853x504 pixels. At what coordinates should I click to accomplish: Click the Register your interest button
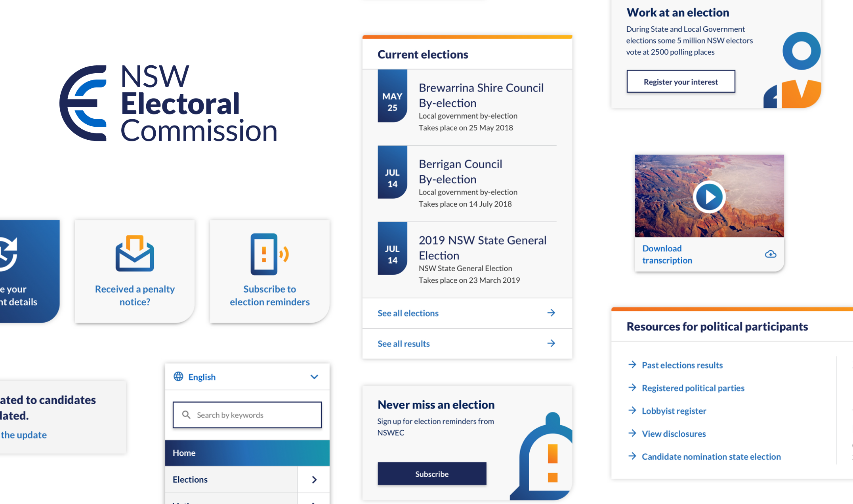point(681,82)
